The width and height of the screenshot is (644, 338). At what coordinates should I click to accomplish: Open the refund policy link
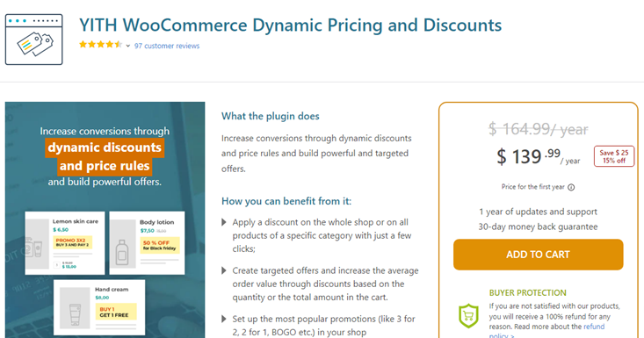click(547, 331)
